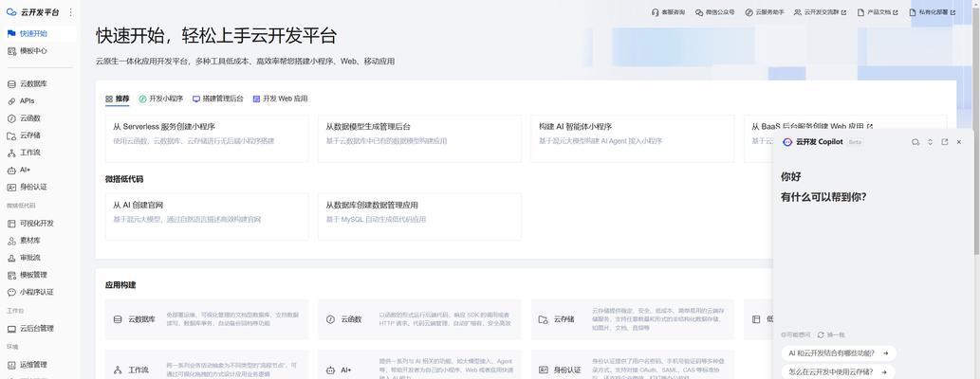Ask '怎么在云开发中使用云存储?'
Viewport: 980px width, 379px height.
tap(838, 372)
